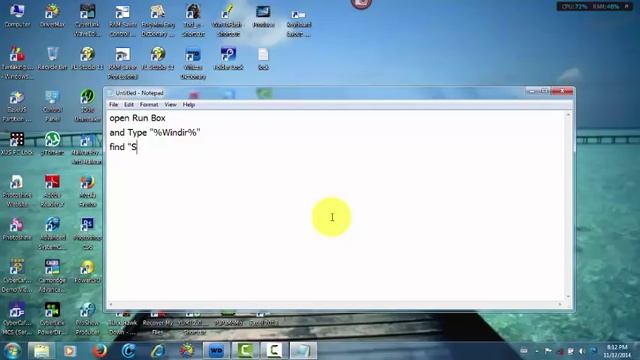Select the DriverMax desktop icon
The image size is (640, 360).
(x=52, y=16)
